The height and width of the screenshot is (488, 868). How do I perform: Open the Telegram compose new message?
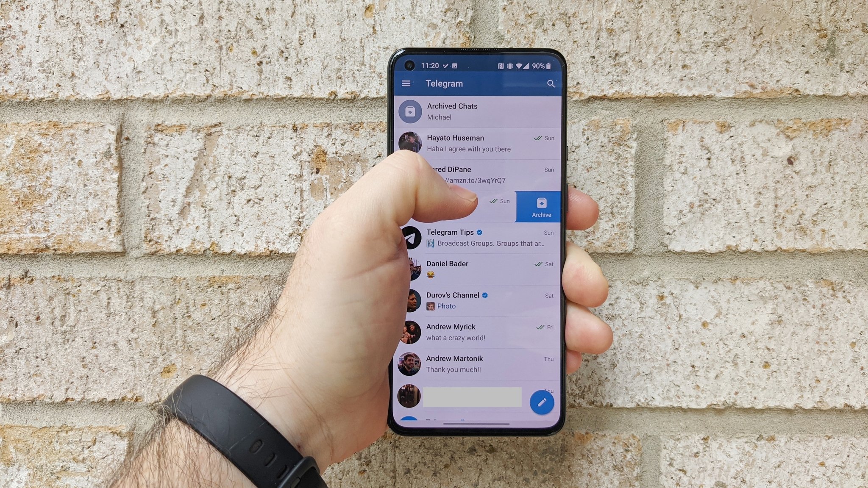(x=540, y=402)
